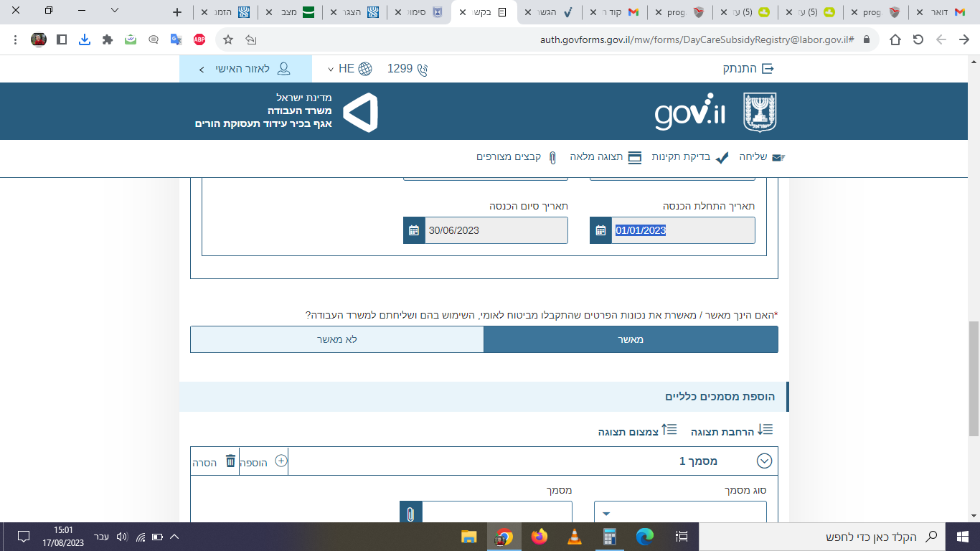980x551 pixels.
Task: Click the מסמך file input field
Action: 496,512
